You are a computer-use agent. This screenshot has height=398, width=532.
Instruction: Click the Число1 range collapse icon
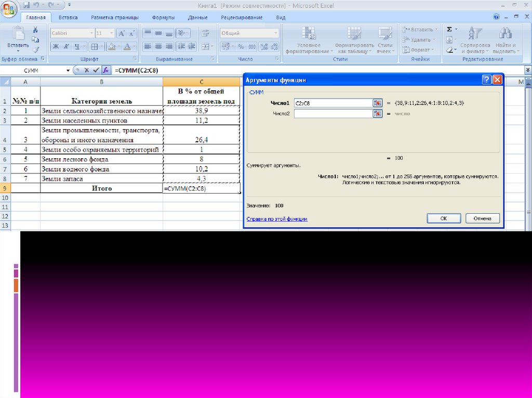point(377,103)
